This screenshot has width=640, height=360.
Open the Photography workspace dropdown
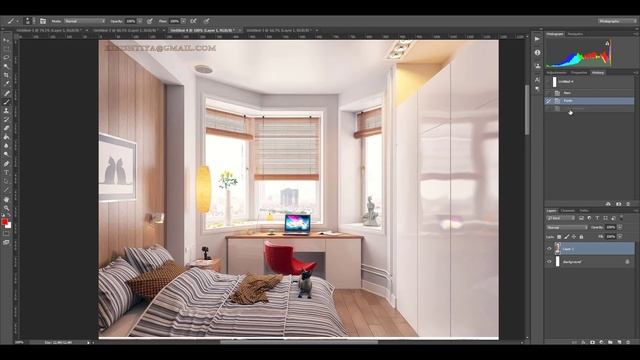pyautogui.click(x=617, y=21)
